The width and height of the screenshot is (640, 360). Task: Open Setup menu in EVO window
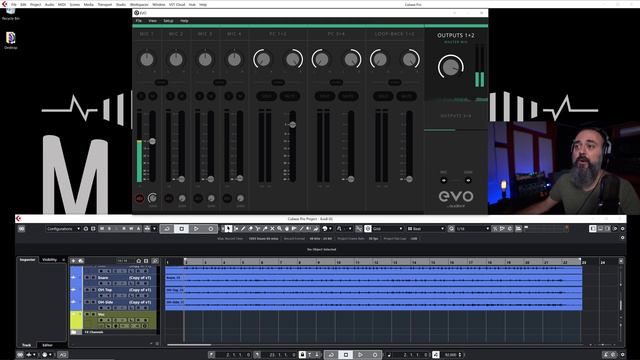[168, 21]
